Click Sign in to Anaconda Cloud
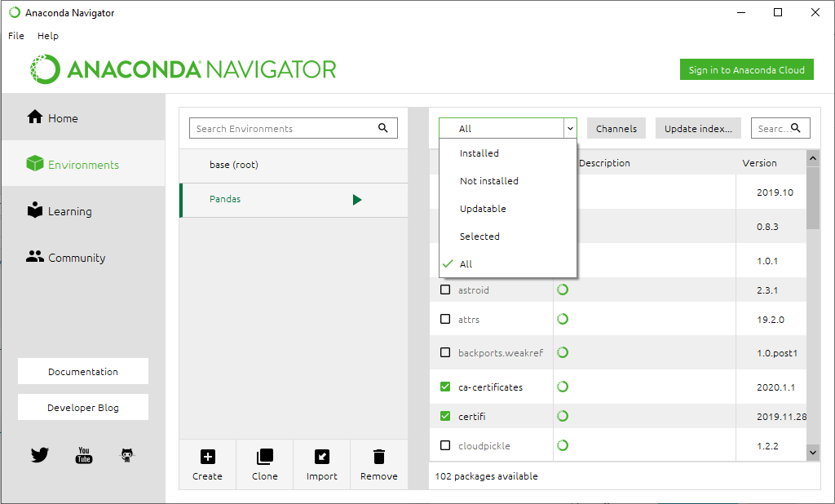Viewport: 835px width, 504px height. tap(747, 69)
